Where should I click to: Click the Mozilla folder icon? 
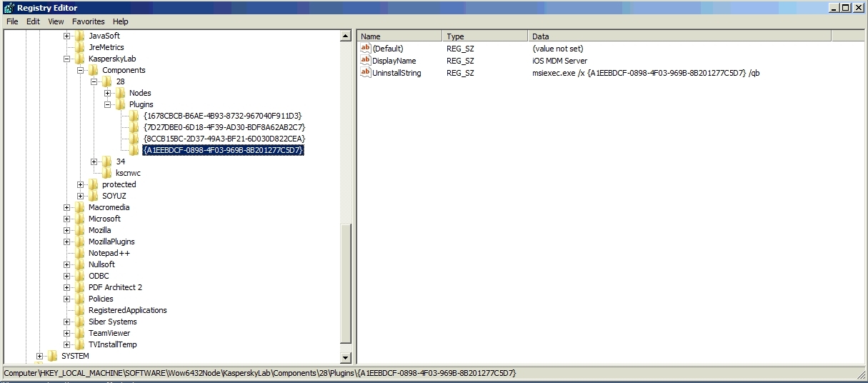pyautogui.click(x=79, y=230)
